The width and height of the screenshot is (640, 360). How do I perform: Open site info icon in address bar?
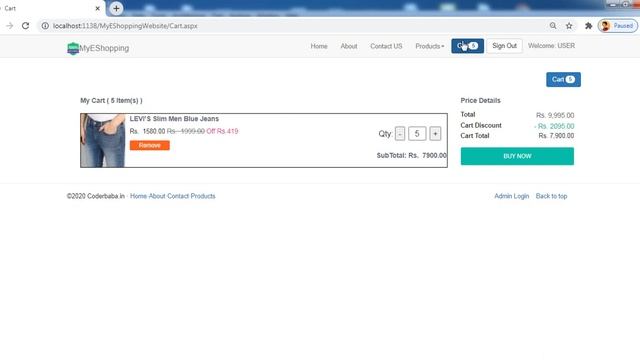pos(45,26)
